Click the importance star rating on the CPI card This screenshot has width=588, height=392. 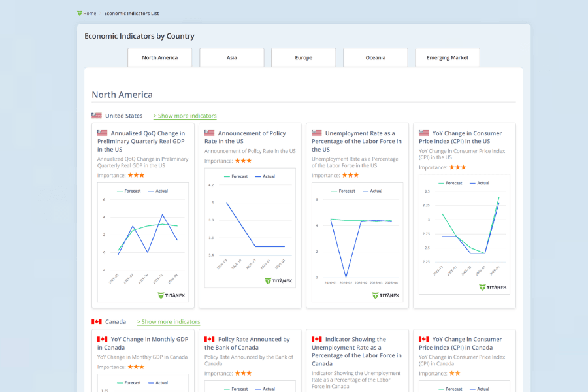point(459,166)
